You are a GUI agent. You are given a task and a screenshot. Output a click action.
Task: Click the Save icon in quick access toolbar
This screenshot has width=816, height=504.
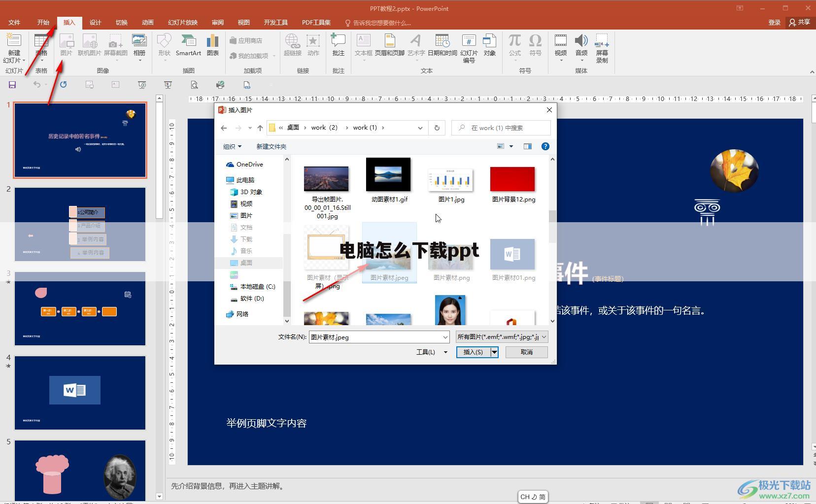[x=12, y=85]
